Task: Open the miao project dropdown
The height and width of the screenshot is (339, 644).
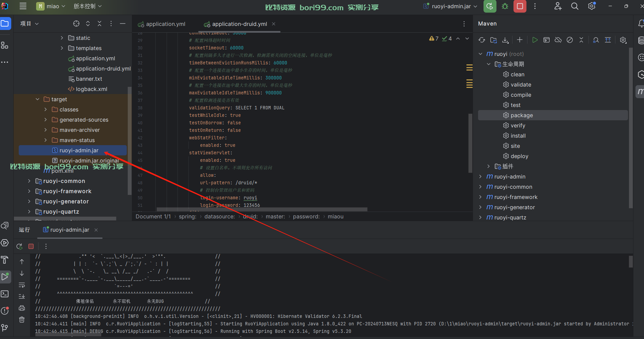Action: [51, 6]
